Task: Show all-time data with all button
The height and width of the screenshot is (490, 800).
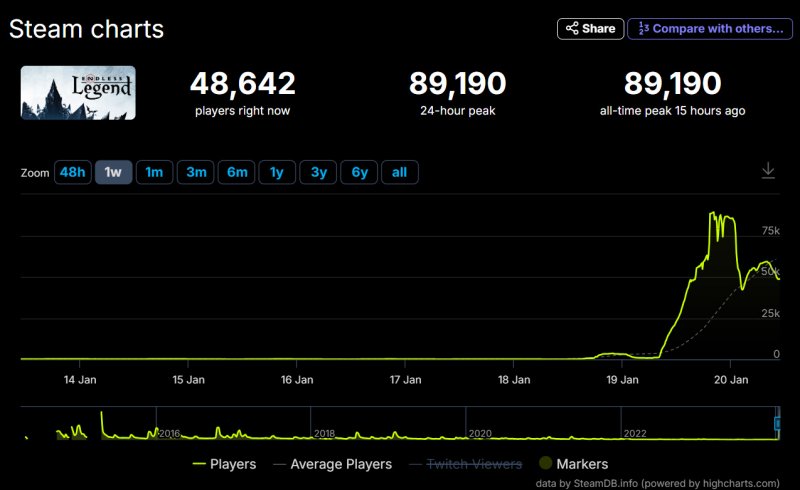Action: tap(399, 172)
